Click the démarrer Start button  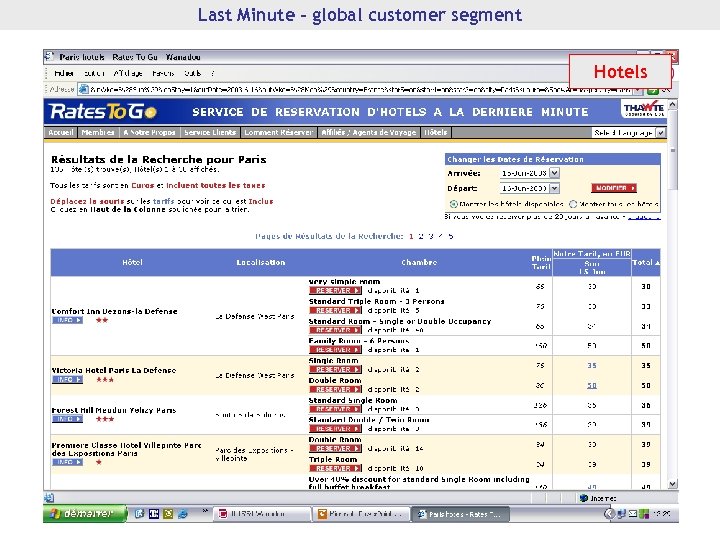point(85,513)
